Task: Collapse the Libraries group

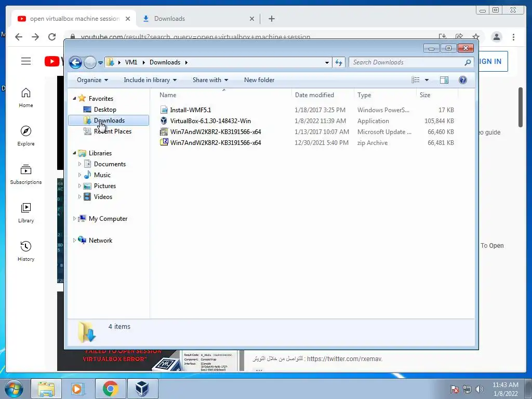Action: 74,153
